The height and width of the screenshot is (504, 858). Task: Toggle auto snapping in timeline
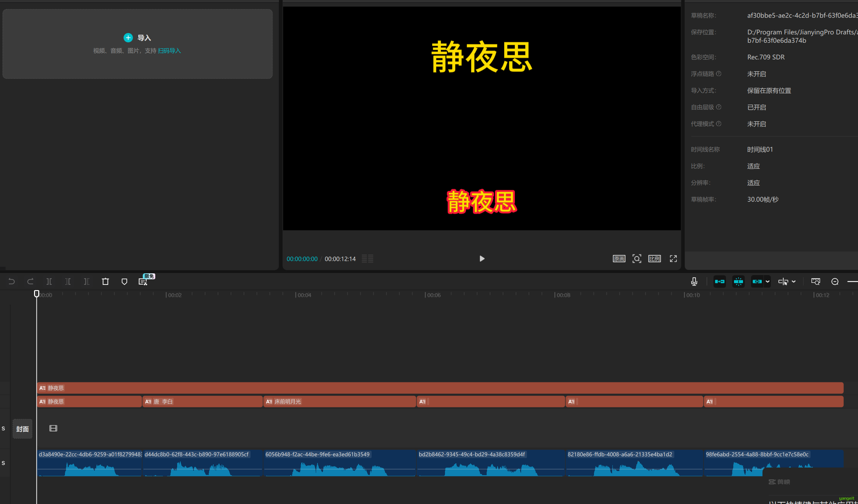738,281
